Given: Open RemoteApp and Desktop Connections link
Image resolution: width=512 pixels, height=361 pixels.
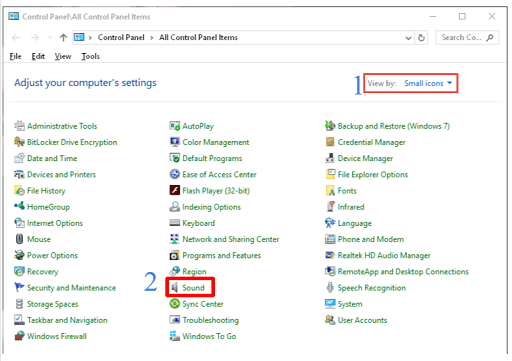Looking at the screenshot, I should pos(403,272).
